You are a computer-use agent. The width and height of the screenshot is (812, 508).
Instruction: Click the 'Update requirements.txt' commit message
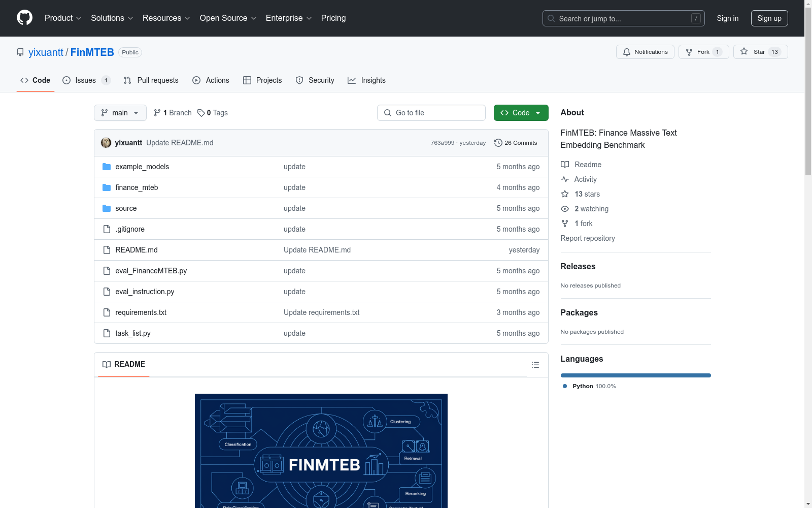[x=322, y=312]
